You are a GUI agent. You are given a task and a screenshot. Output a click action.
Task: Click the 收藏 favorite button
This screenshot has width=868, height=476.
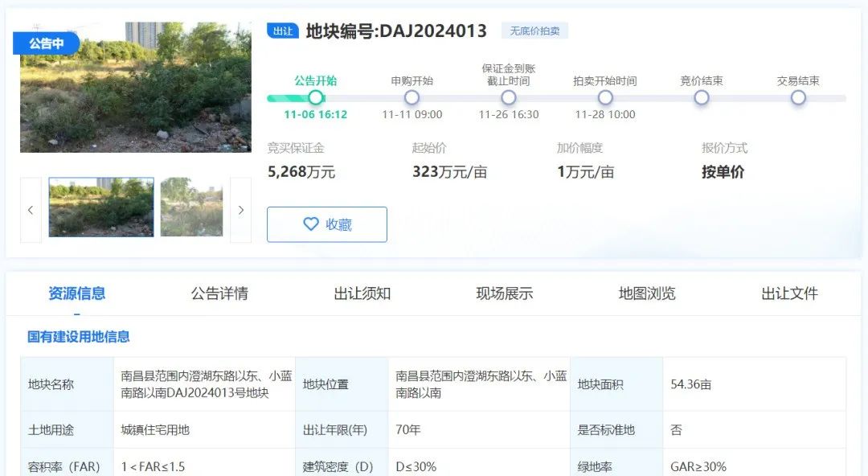tap(326, 224)
